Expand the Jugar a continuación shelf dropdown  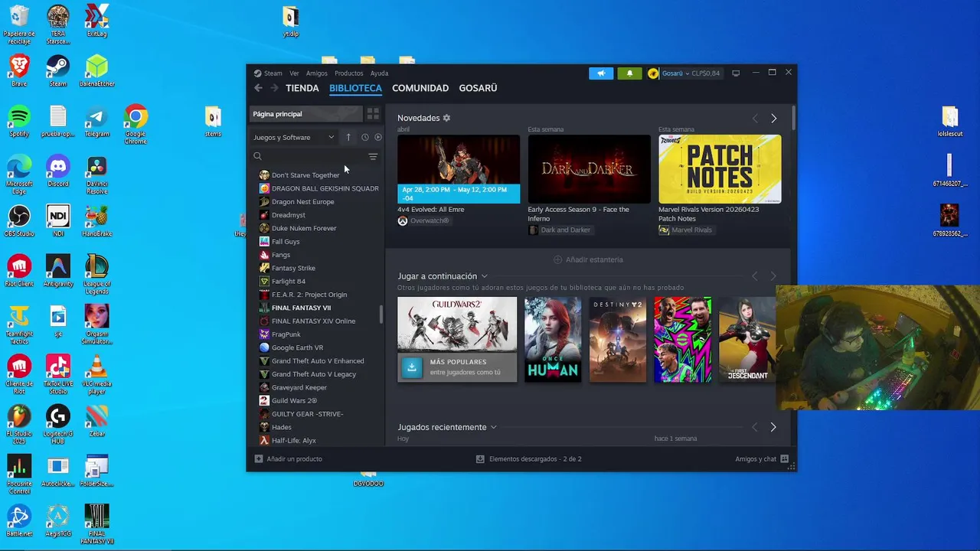(485, 276)
